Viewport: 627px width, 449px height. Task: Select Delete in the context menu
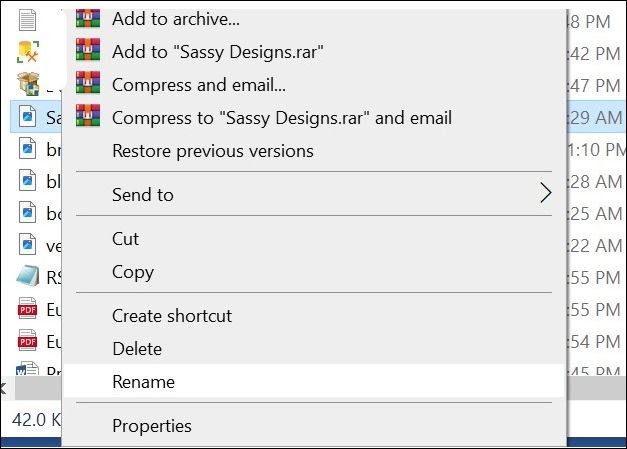[x=137, y=349]
